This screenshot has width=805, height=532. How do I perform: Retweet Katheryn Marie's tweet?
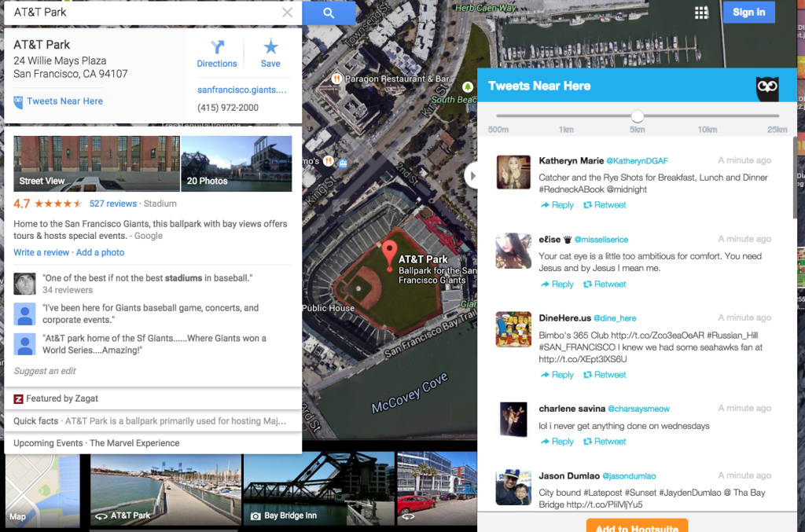click(605, 205)
